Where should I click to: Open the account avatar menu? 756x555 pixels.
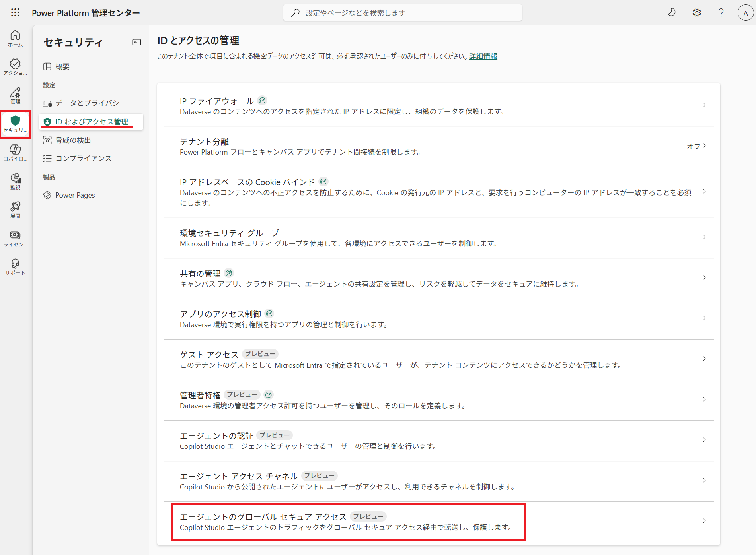click(x=746, y=13)
